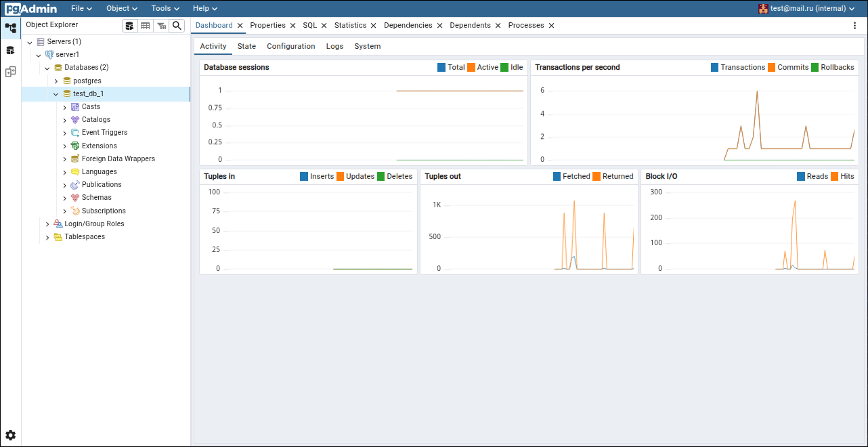
Task: Switch to the Statistics tab
Action: pos(350,25)
